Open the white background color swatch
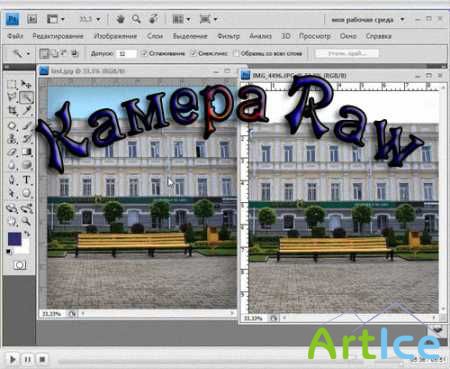 (25, 247)
